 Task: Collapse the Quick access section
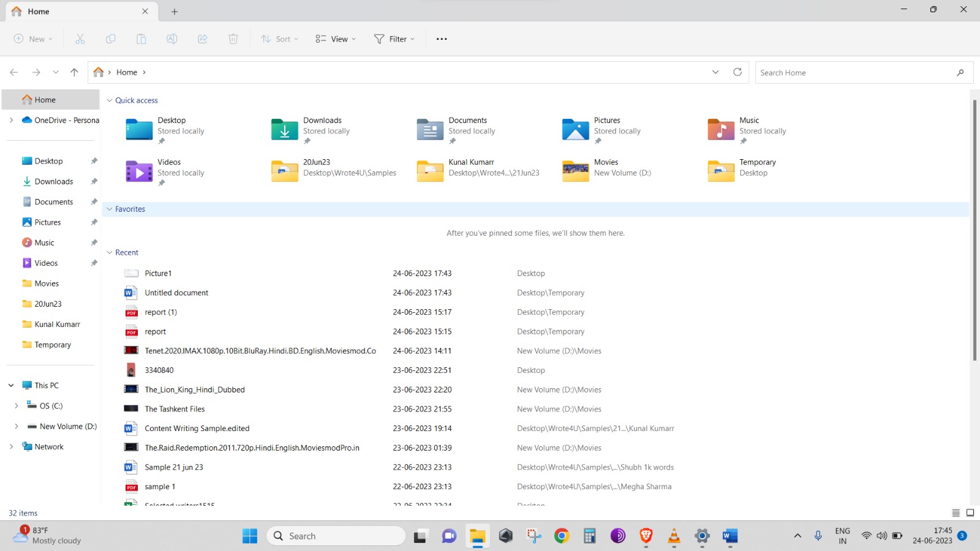[110, 100]
